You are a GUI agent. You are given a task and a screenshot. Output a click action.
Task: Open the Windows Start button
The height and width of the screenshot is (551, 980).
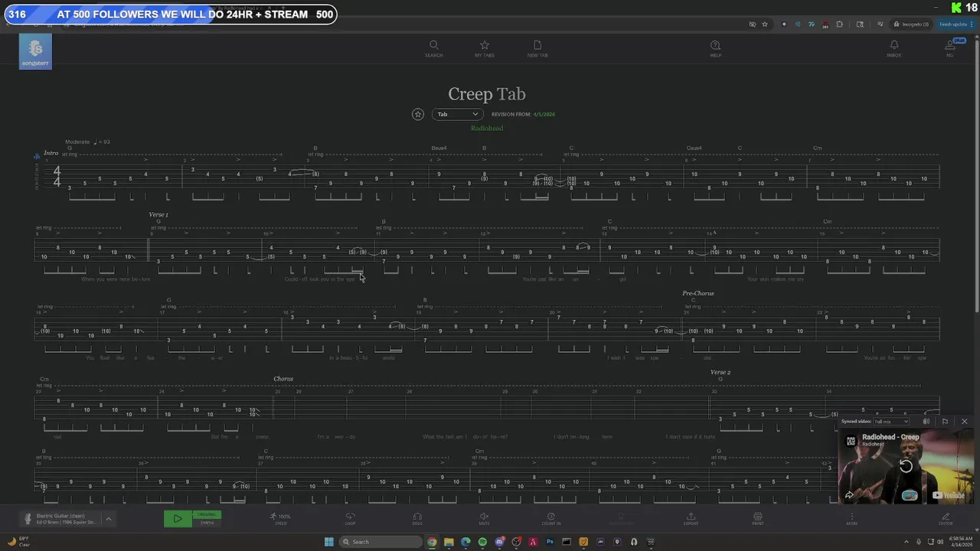point(329,542)
